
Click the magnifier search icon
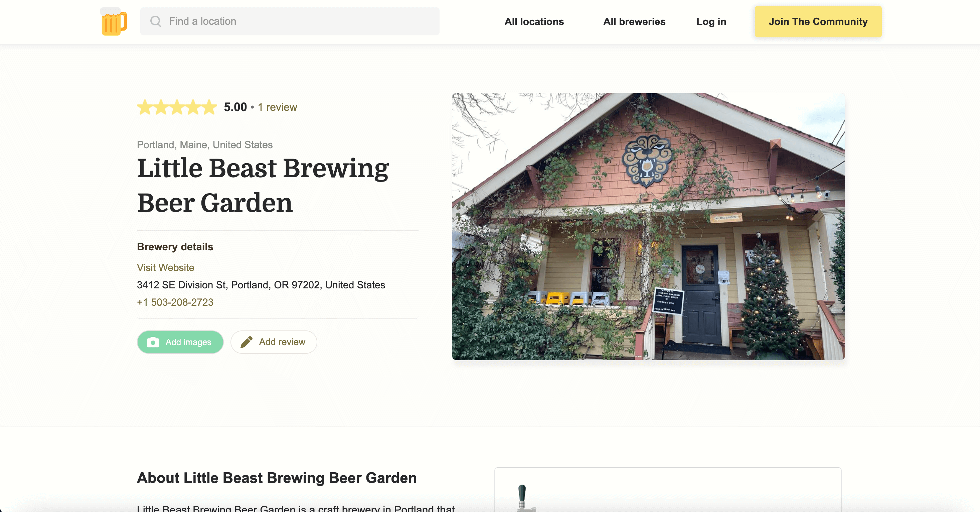pyautogui.click(x=156, y=21)
